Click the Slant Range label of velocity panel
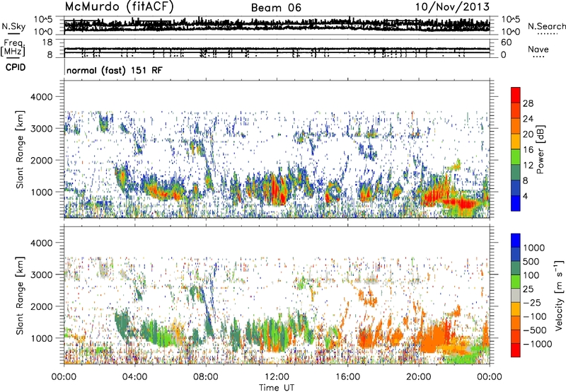 (x=20, y=295)
